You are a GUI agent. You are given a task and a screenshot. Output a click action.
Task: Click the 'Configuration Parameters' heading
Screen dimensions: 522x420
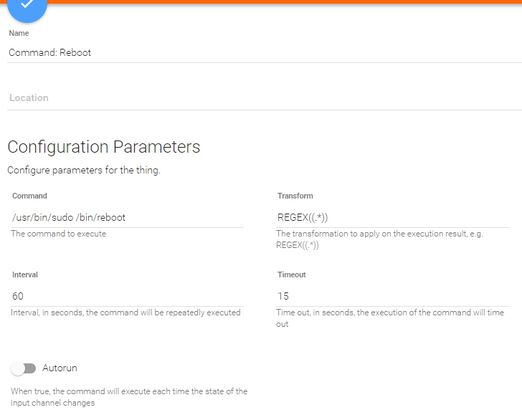[x=104, y=147]
